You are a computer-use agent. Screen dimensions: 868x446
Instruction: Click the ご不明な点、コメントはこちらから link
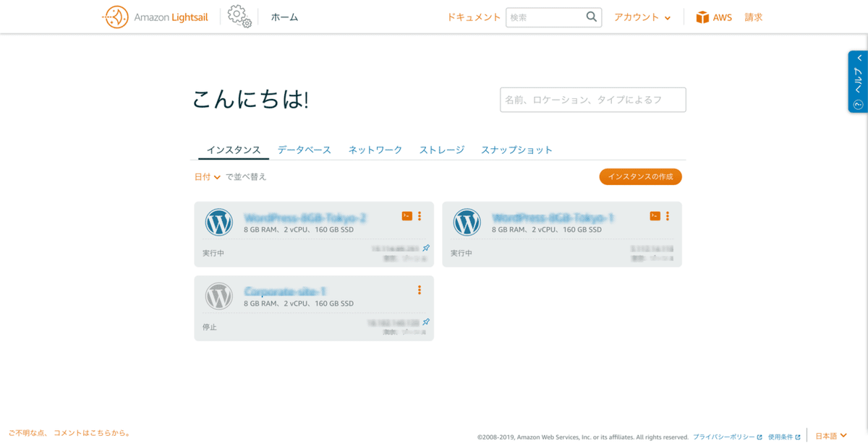tap(69, 433)
